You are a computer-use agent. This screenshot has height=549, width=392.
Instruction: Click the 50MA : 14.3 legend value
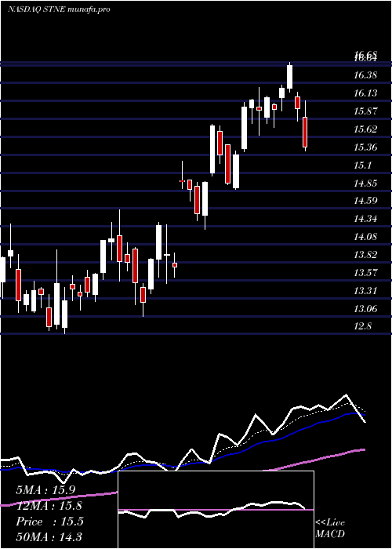[49, 537]
